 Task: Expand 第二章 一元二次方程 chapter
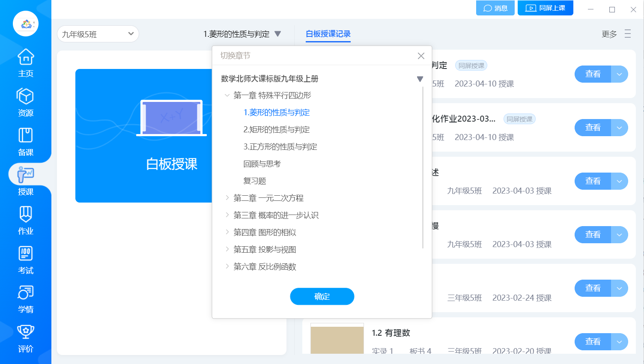(x=227, y=198)
